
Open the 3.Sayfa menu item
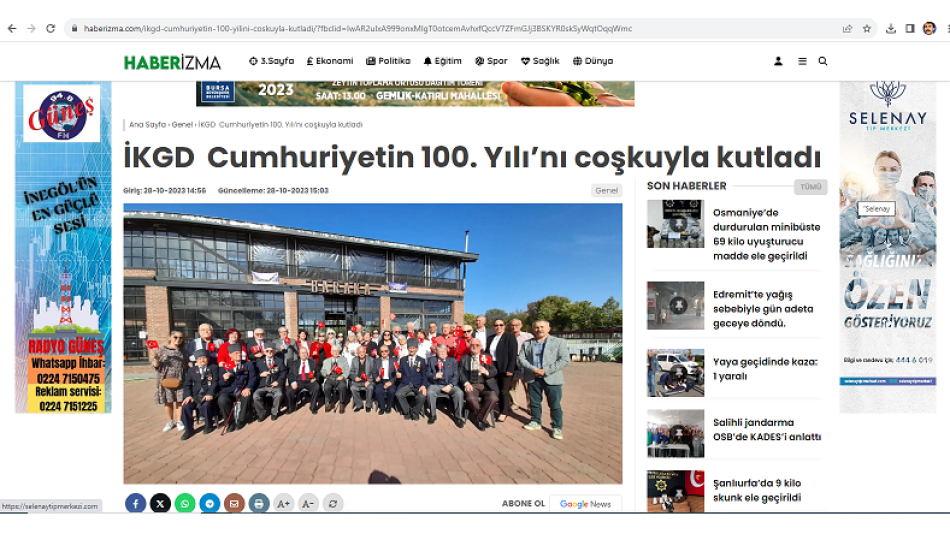click(271, 61)
